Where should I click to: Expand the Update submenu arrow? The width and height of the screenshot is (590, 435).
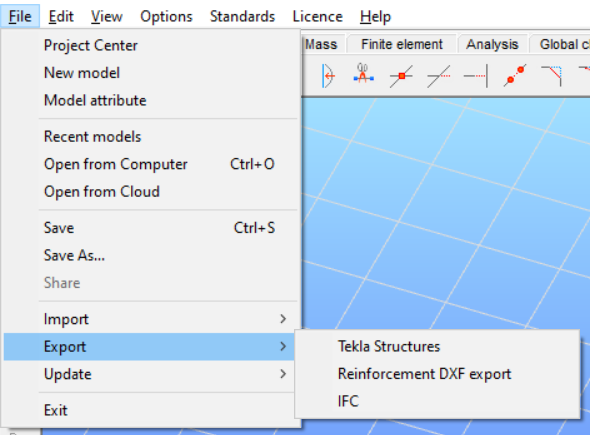[283, 374]
